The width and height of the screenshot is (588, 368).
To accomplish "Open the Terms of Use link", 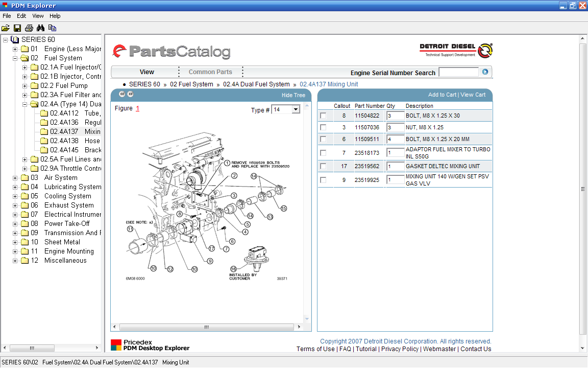I will [315, 349].
